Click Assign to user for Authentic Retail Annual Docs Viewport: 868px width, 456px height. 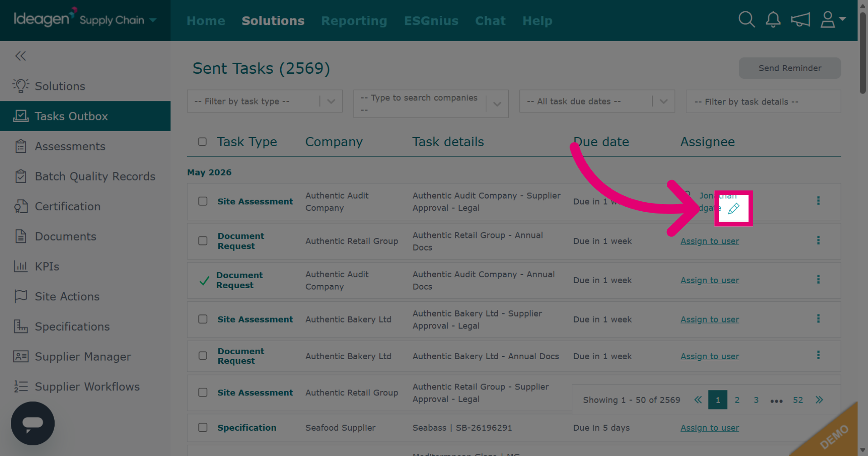coord(710,241)
